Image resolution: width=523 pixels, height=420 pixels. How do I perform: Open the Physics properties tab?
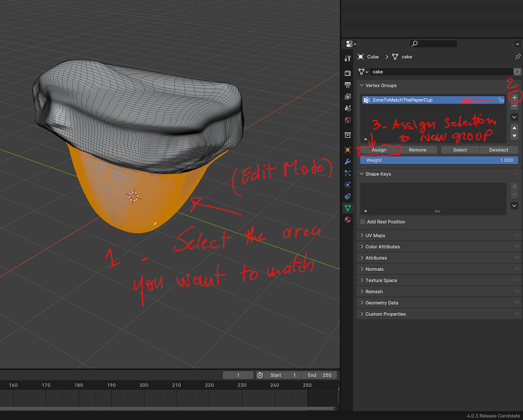click(x=348, y=184)
